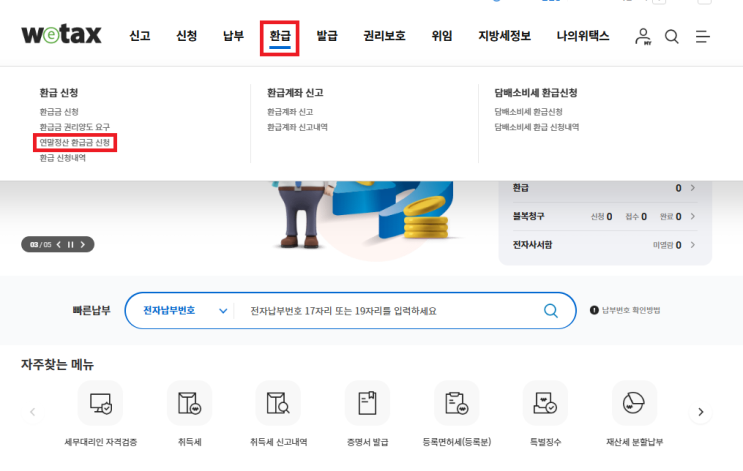Viewport: 743px width, 471px height.
Task: Open the 등록면허세(등록분) shortcut icon
Action: [x=456, y=403]
